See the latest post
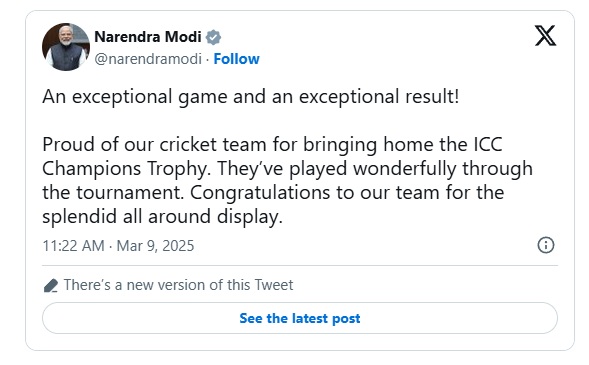 [300, 318]
